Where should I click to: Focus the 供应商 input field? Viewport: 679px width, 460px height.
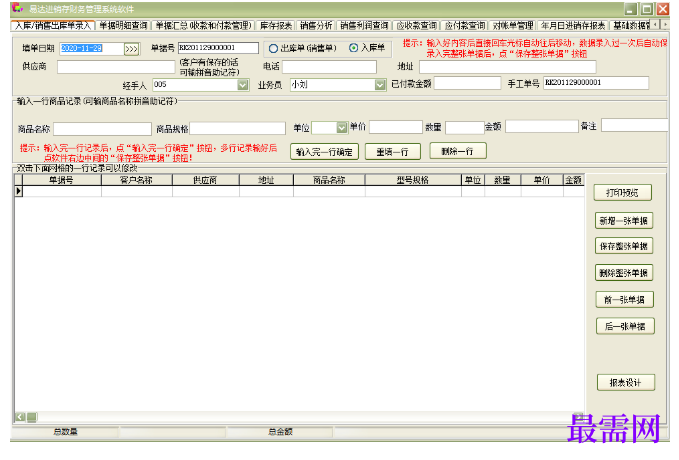[116, 67]
